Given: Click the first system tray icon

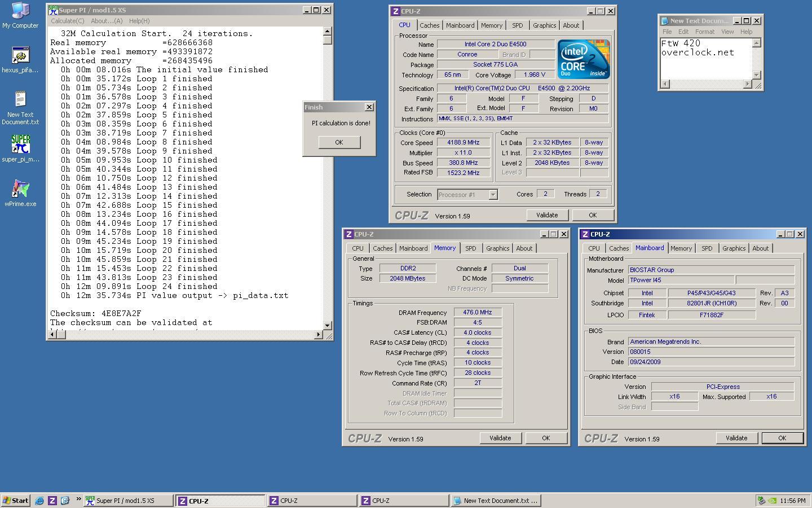Looking at the screenshot, I should pyautogui.click(x=761, y=501).
